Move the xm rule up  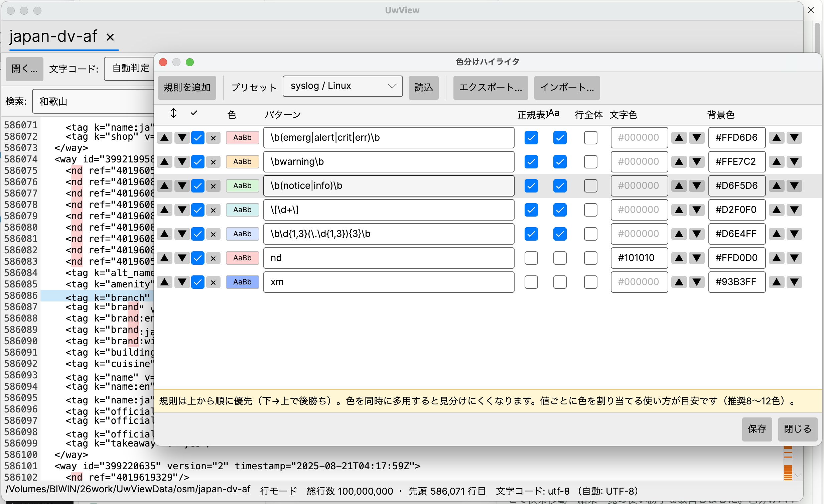[164, 282]
